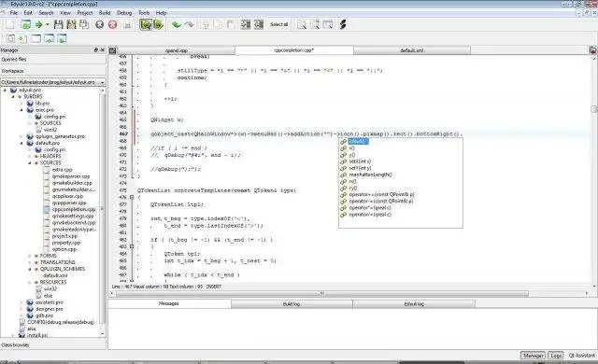The image size is (598, 364).
Task: Click the editor horizontal scrollbar
Action: point(321,293)
